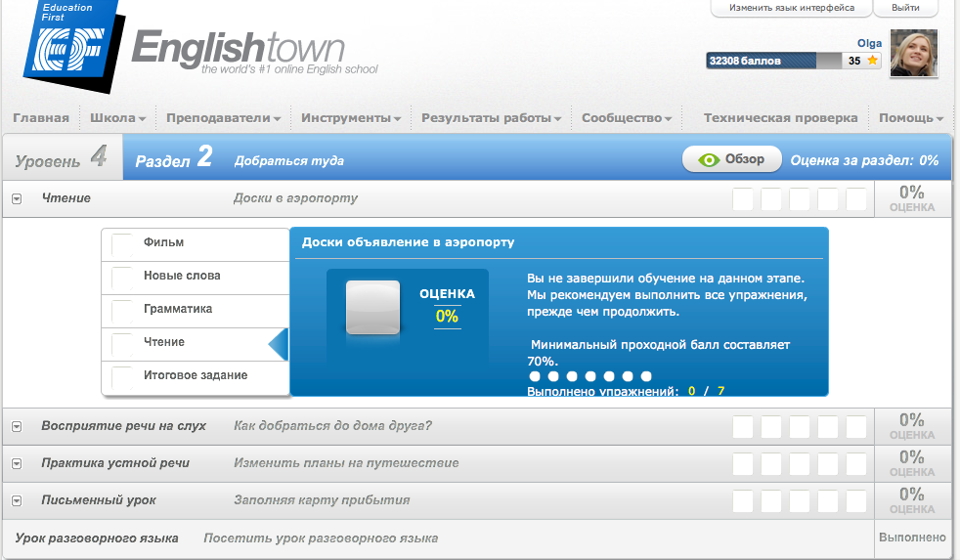Open the Результаты работы dropdown menu

click(x=491, y=118)
